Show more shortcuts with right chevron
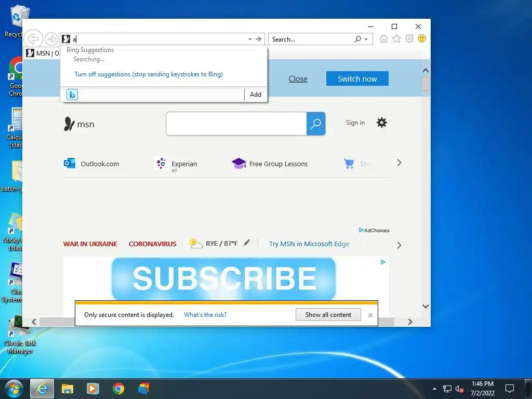The image size is (532, 399). coord(400,163)
